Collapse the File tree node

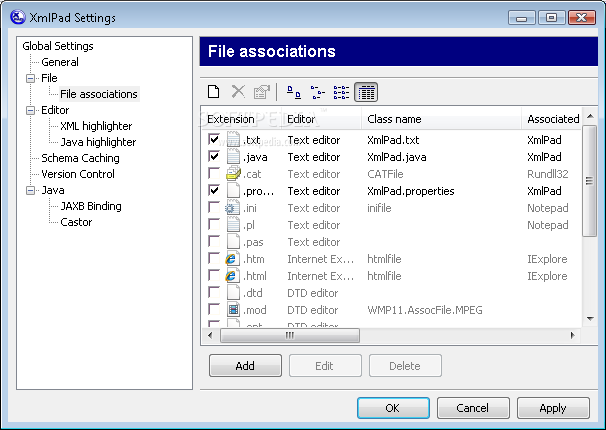tap(31, 78)
